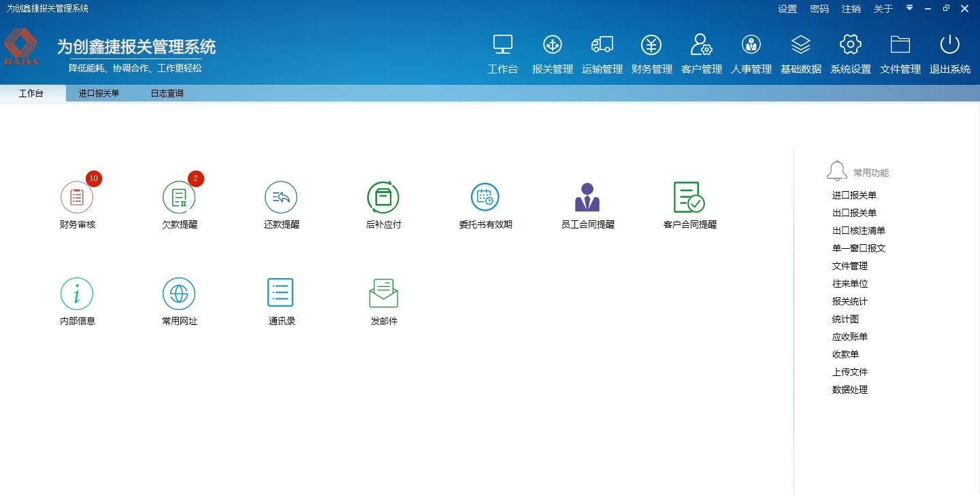This screenshot has width=980, height=495.
Task: Open 常用网址 globe icon
Action: point(179,294)
